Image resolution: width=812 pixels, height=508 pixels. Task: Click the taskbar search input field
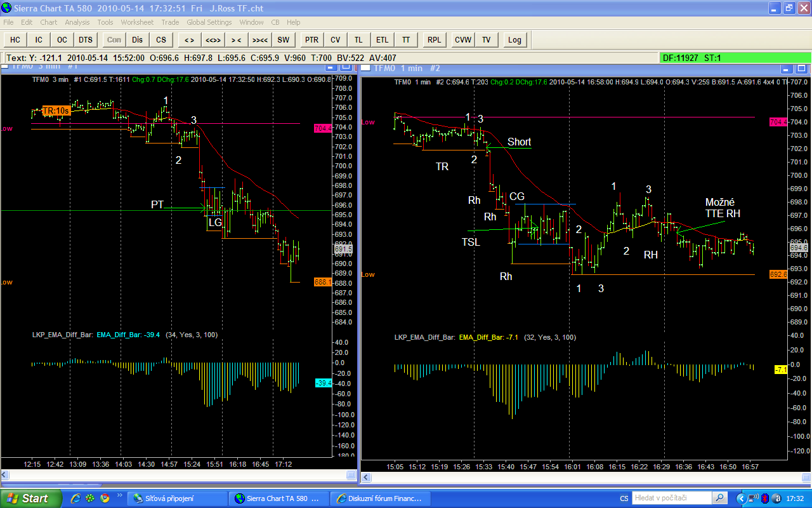pyautogui.click(x=671, y=498)
